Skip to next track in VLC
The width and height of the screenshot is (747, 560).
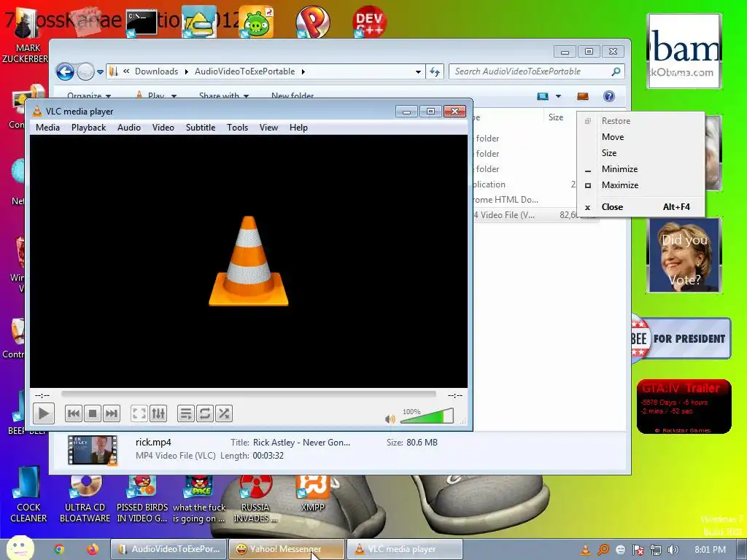coord(112,413)
